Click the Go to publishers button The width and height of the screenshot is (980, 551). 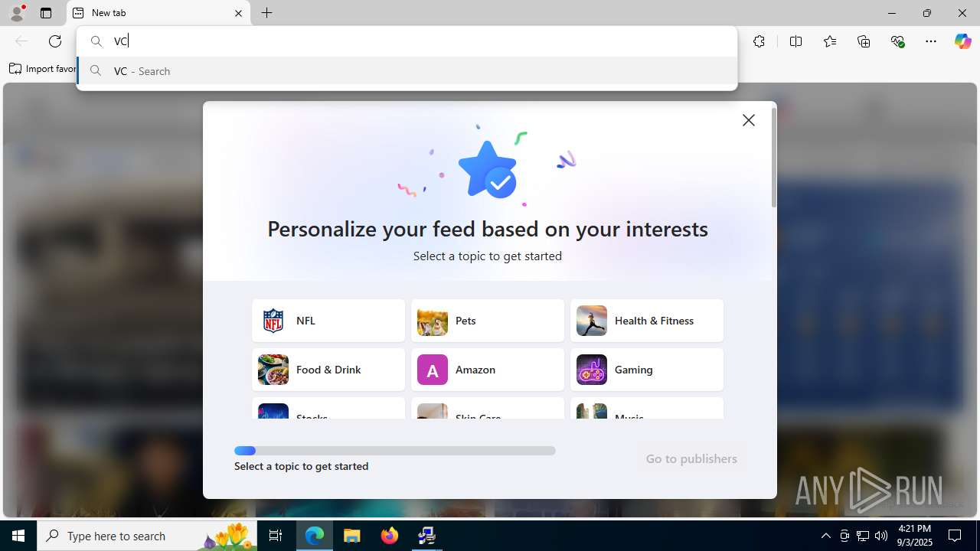pos(691,458)
